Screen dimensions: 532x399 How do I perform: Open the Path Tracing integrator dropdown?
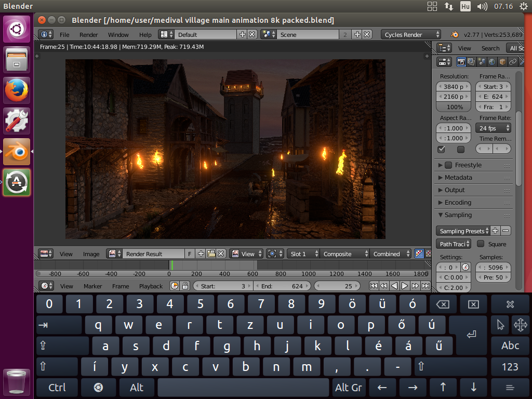click(x=454, y=244)
